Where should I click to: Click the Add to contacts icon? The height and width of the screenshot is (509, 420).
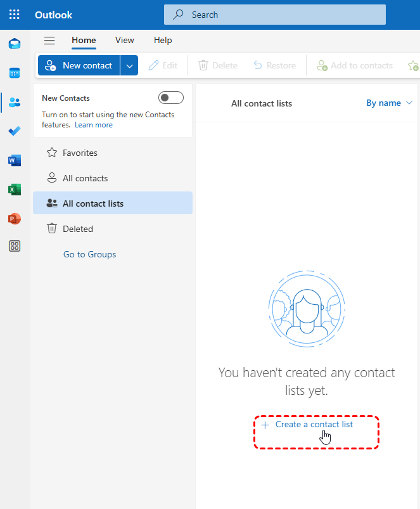pos(322,65)
